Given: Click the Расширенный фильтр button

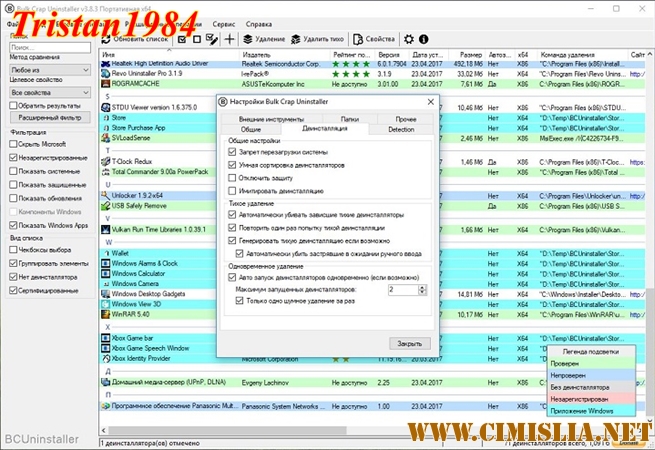Looking at the screenshot, I should coord(49,117).
